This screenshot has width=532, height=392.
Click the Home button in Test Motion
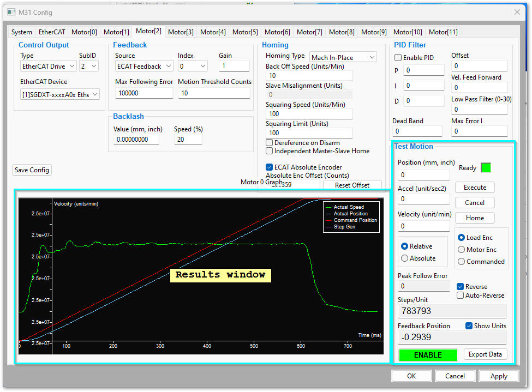[x=475, y=218]
